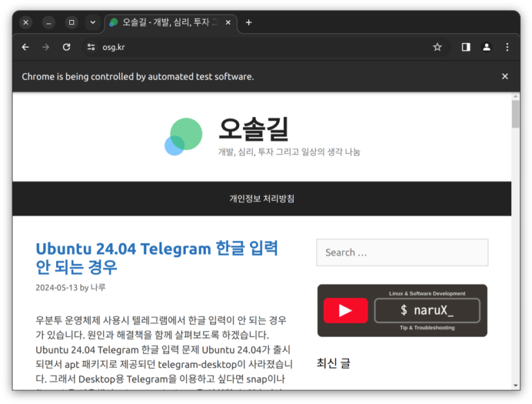Image resolution: width=532 pixels, height=404 pixels.
Task: Click the scrollbar up arrow
Action: coord(515,96)
